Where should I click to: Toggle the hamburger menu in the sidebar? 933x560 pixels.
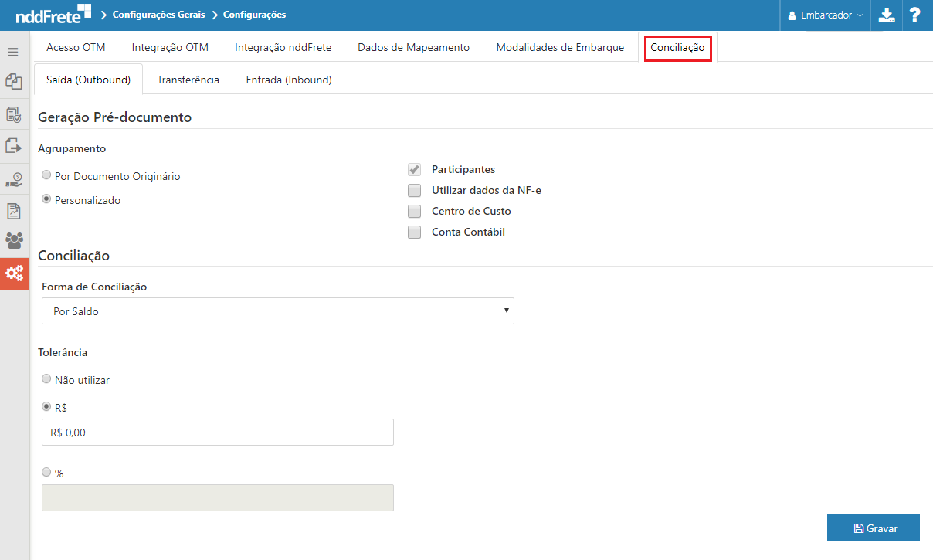click(13, 53)
